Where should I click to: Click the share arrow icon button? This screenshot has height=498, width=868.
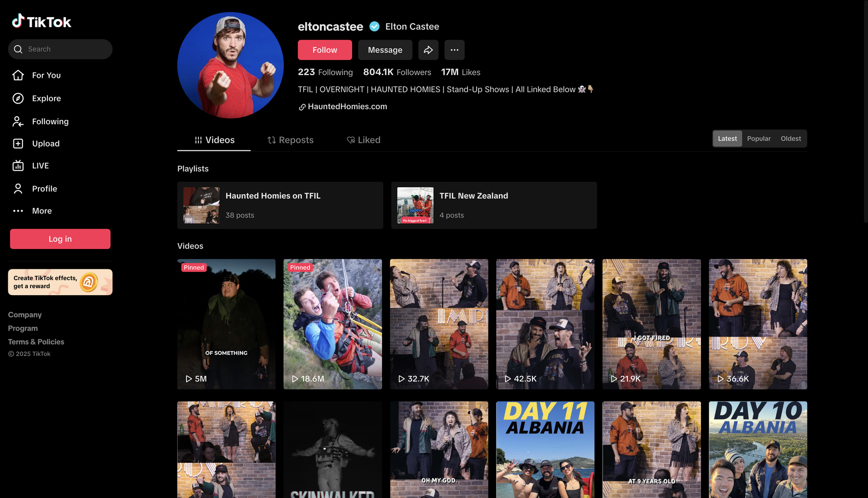(x=428, y=50)
